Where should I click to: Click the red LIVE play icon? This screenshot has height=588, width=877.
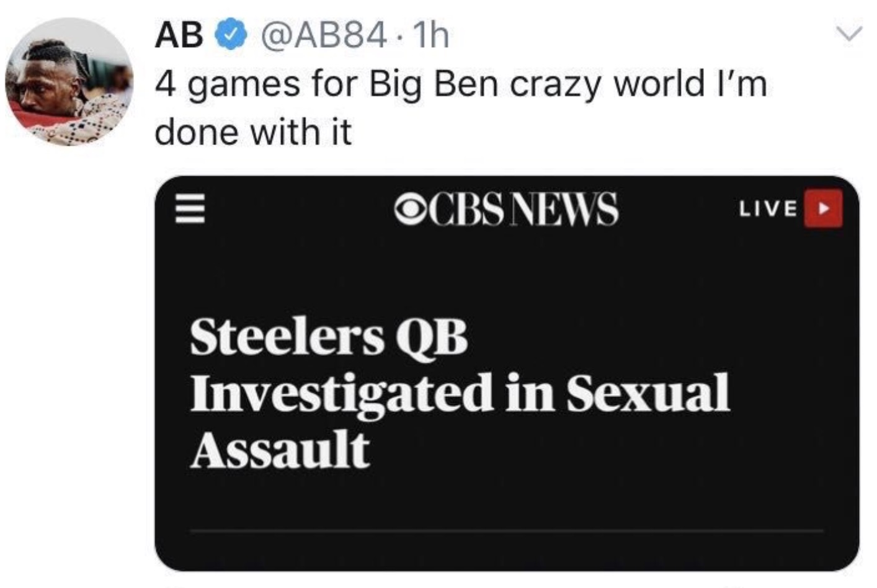823,208
